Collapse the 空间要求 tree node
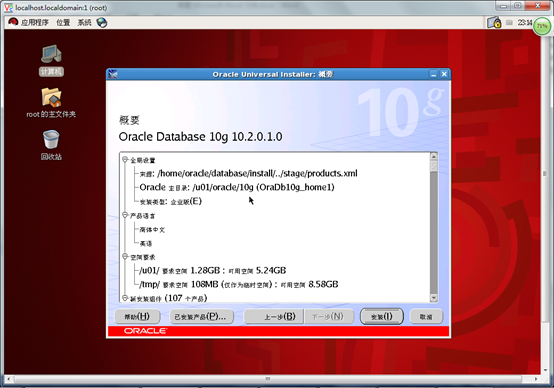554x388 pixels. point(125,257)
